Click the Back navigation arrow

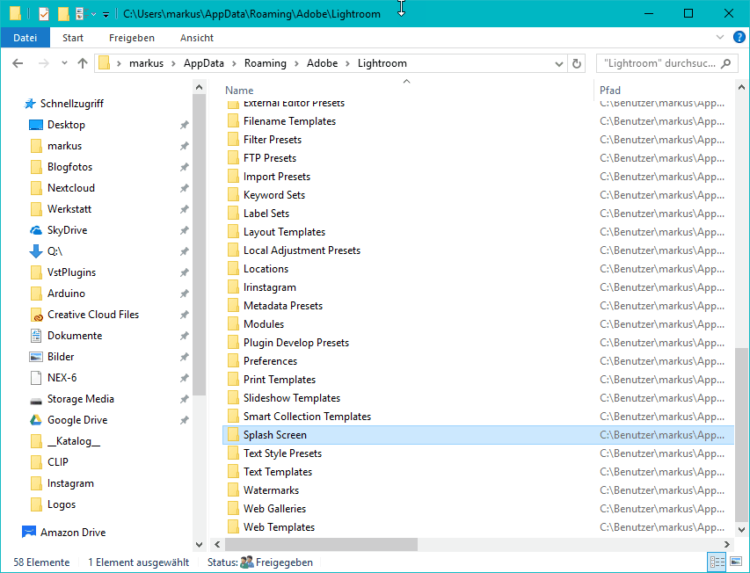pos(17,63)
